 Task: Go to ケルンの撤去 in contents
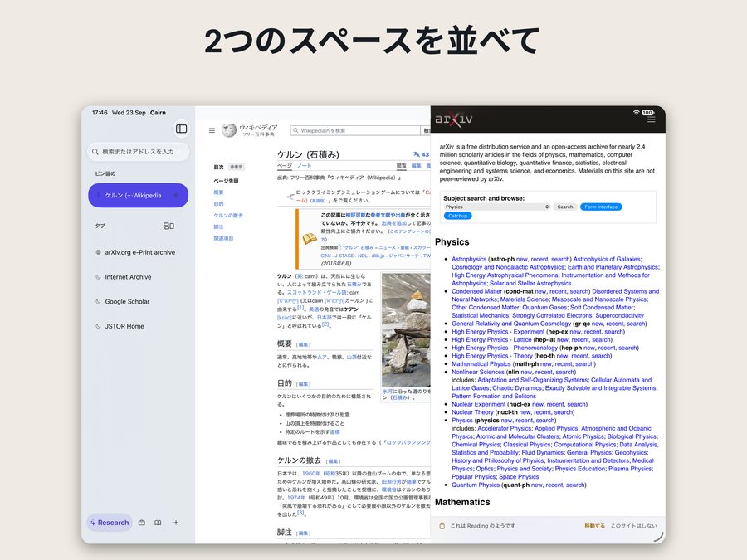tap(228, 215)
